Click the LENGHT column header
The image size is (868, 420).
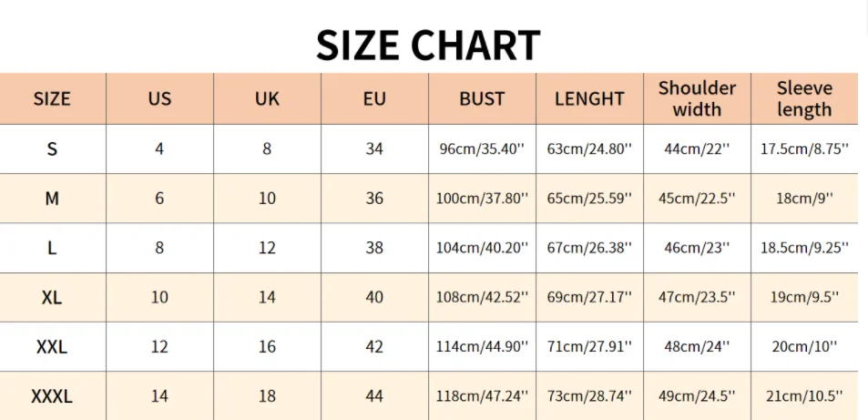click(589, 99)
